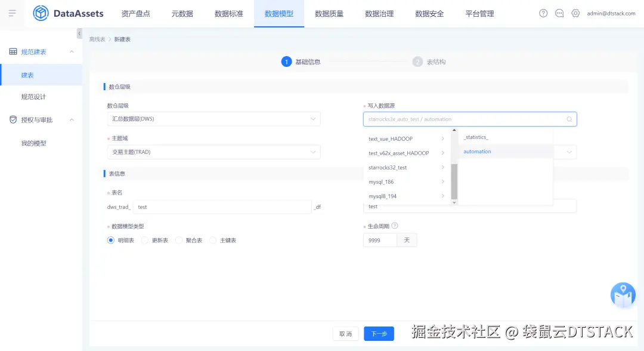
Task: Click scrollbar down arrow in source list
Action: tap(454, 202)
